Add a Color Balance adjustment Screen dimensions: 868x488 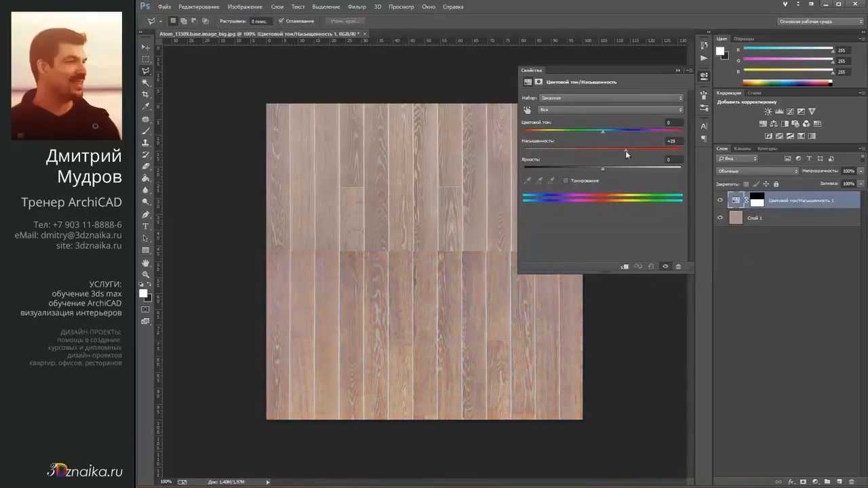[x=774, y=123]
